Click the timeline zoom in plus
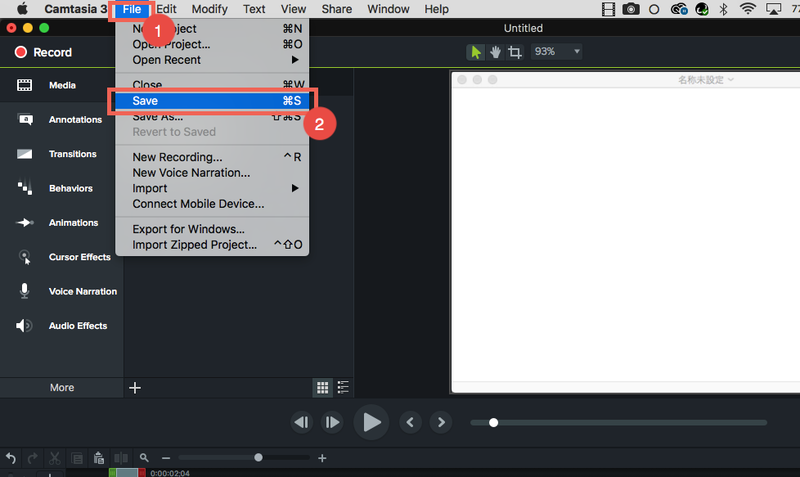800x477 pixels. click(x=322, y=458)
